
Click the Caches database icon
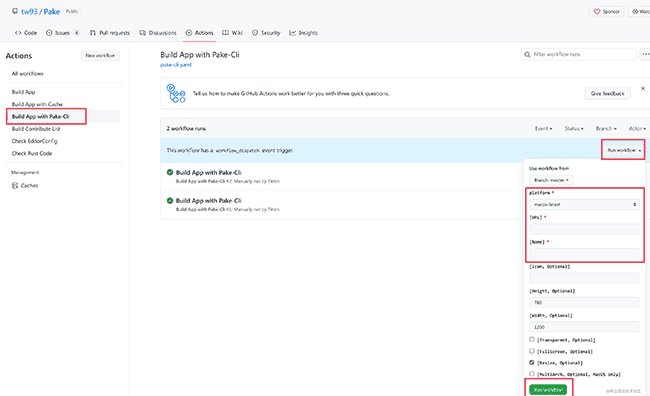pyautogui.click(x=15, y=185)
